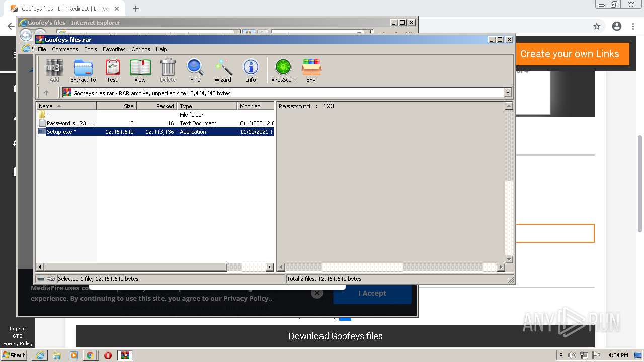
Task: Sort by Modified column header
Action: click(256, 106)
